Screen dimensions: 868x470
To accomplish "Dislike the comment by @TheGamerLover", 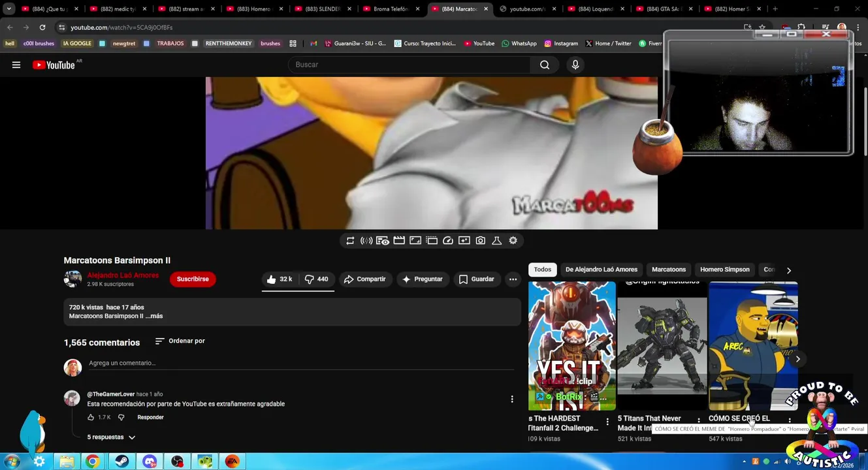I will point(121,417).
